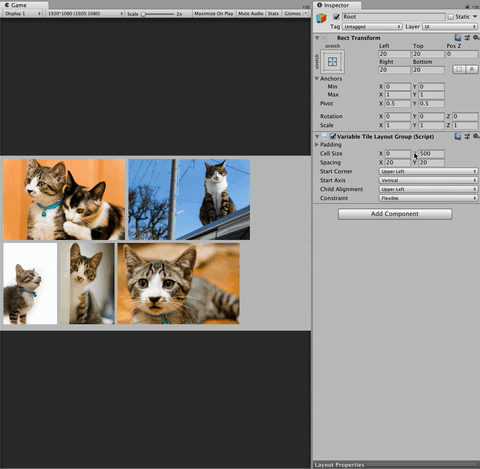480x469 pixels.
Task: Toggle the Stats overlay button
Action: point(273,14)
